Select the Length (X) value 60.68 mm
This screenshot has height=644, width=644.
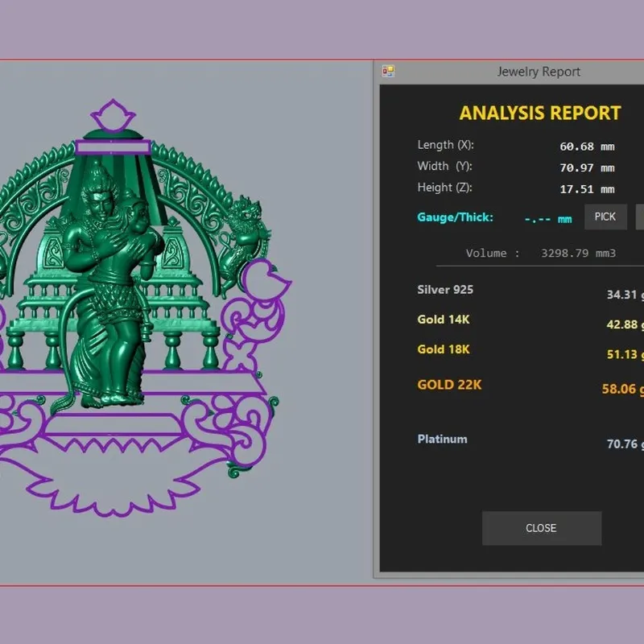point(587,147)
